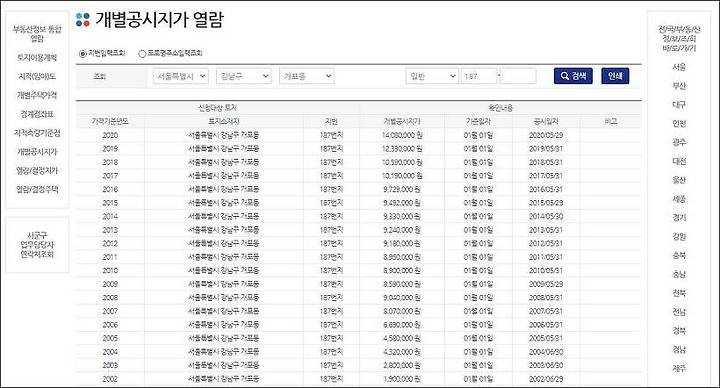Go to 부산 region link
Image resolution: width=720 pixels, height=388 pixels.
coord(679,86)
